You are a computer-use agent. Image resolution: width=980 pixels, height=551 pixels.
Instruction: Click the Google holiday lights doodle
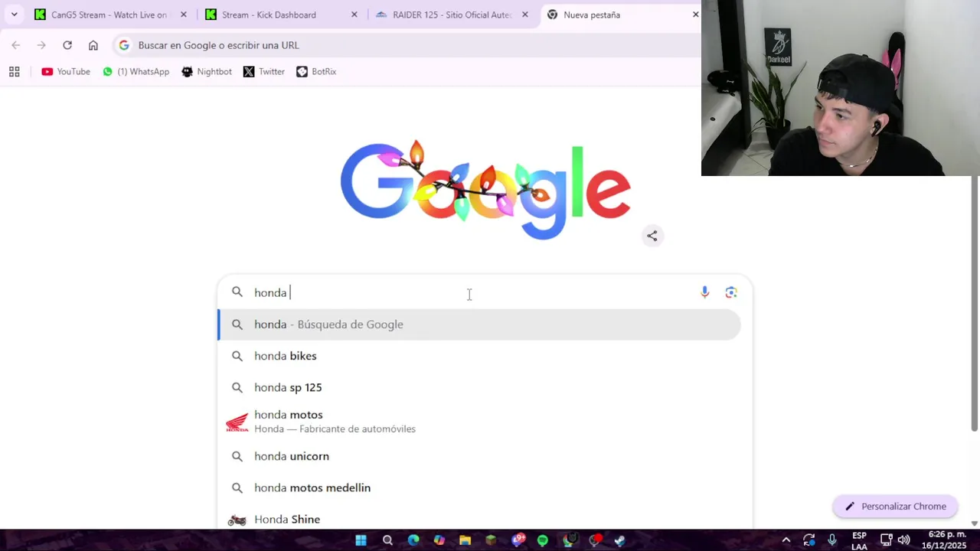pos(485,189)
